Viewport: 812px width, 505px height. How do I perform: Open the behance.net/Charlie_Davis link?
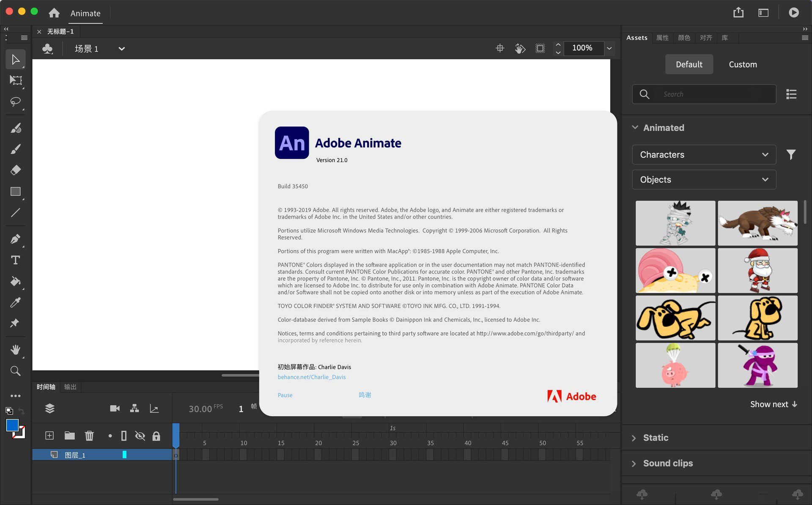click(x=311, y=376)
